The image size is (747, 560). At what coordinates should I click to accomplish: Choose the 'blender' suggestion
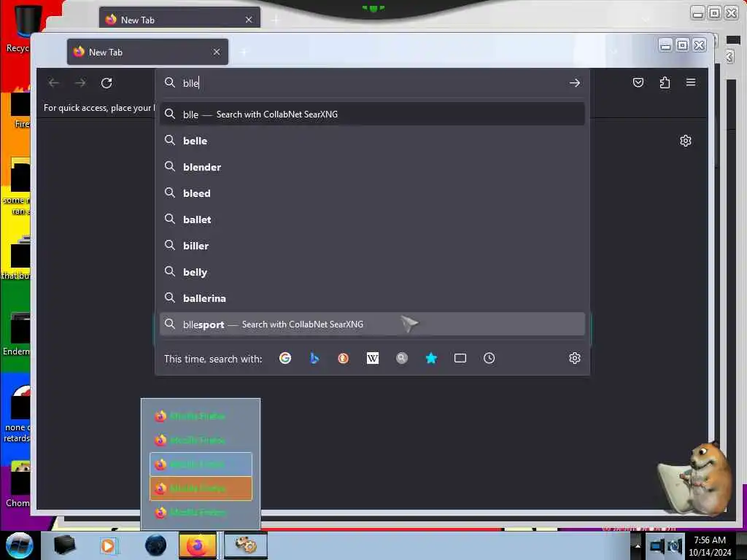[x=372, y=167]
